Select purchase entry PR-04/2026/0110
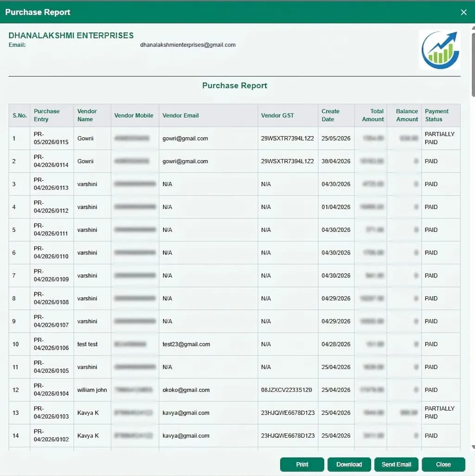This screenshot has height=476, width=475. tap(51, 252)
